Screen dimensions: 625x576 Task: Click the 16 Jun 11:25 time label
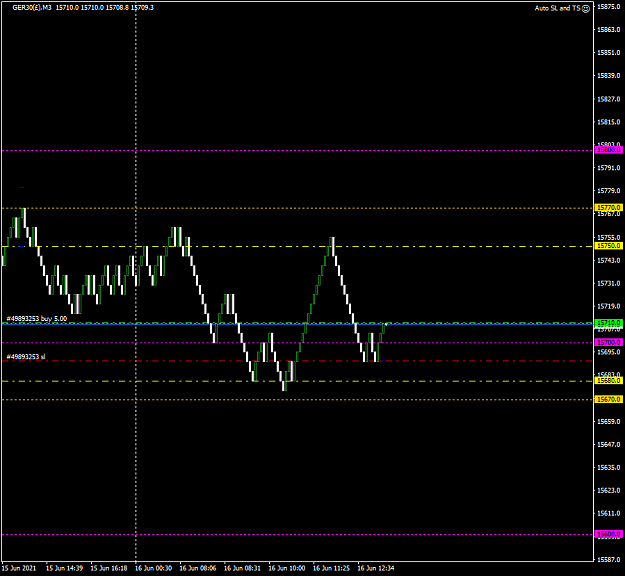pos(332,568)
